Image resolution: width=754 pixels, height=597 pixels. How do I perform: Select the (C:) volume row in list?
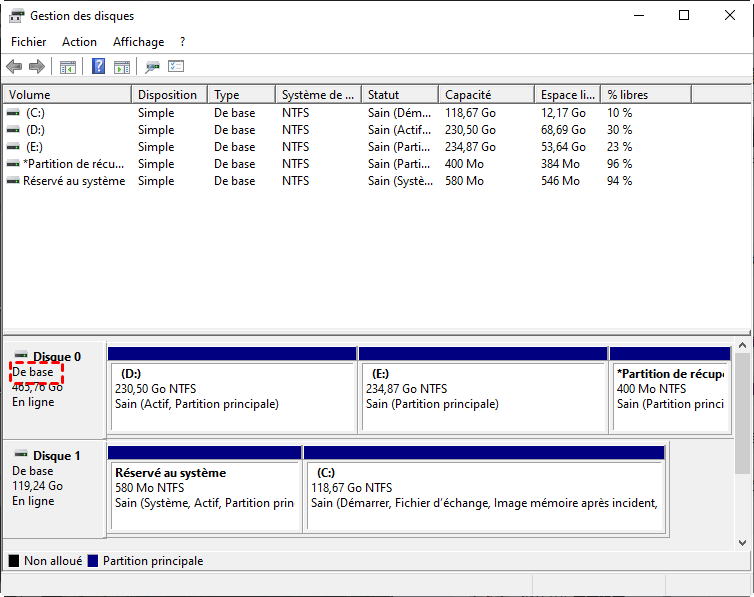[x=35, y=113]
